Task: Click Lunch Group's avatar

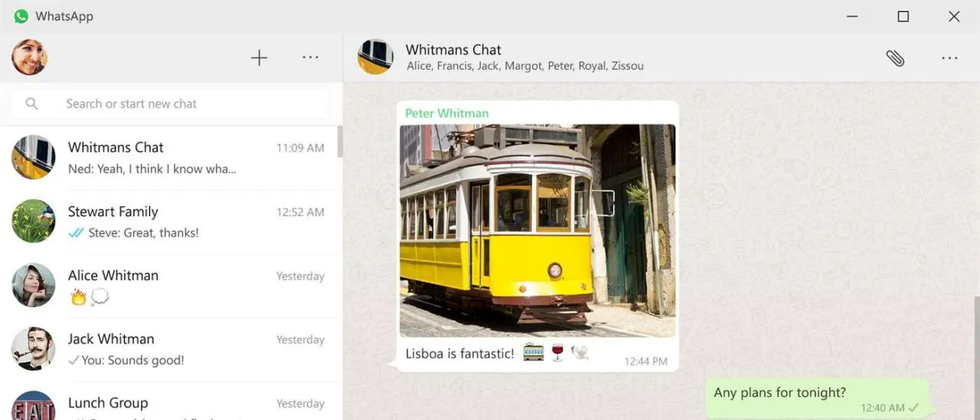Action: (x=34, y=405)
